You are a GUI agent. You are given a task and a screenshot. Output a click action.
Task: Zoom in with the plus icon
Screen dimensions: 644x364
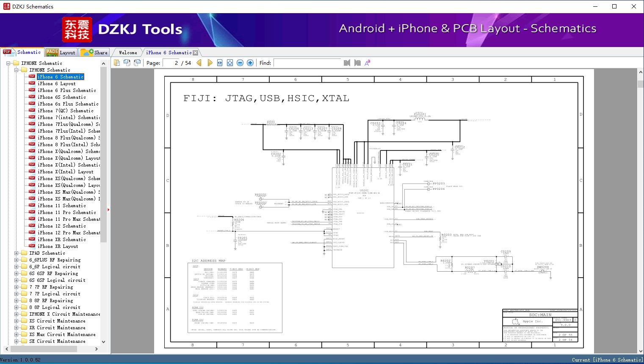click(x=250, y=63)
